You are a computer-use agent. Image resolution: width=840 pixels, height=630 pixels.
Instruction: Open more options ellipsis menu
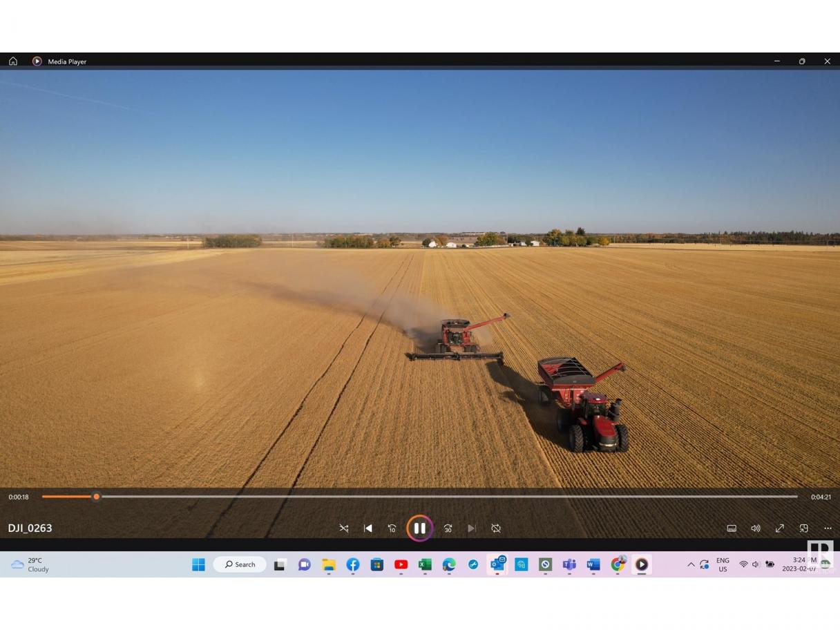pyautogui.click(x=828, y=528)
